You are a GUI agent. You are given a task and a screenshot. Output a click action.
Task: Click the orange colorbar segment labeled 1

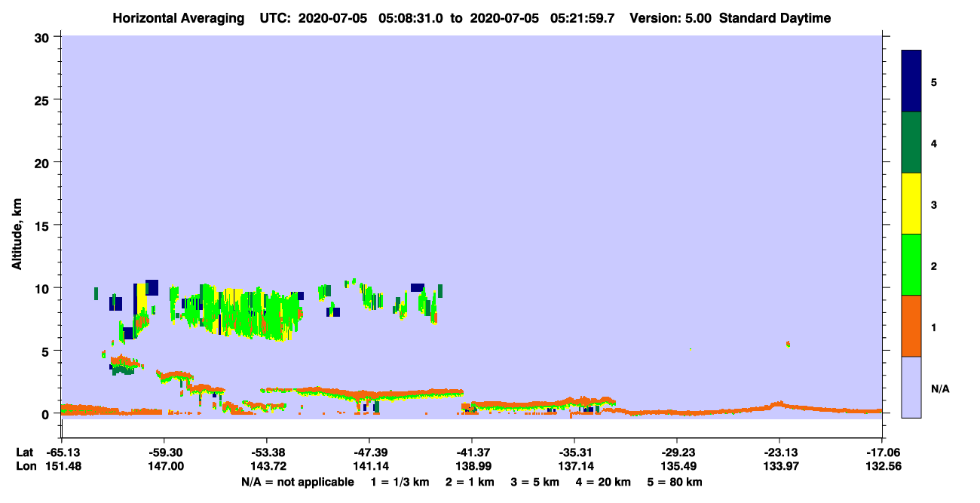click(911, 326)
